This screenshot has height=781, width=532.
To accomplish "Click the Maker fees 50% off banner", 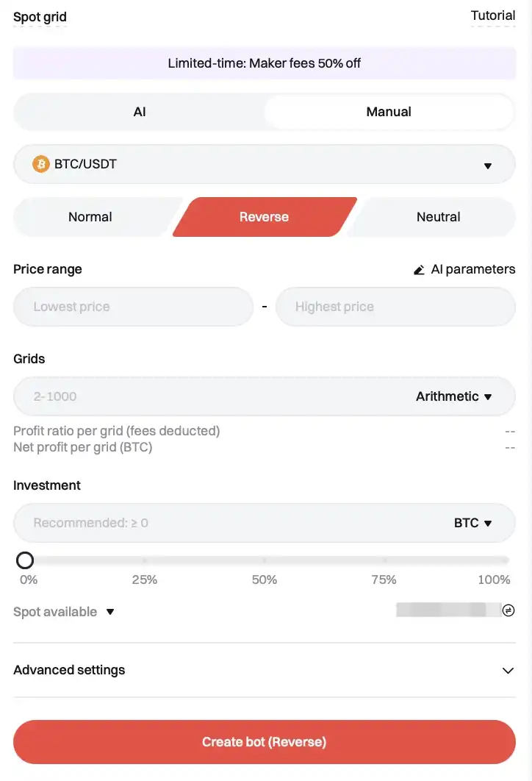I will pos(265,63).
